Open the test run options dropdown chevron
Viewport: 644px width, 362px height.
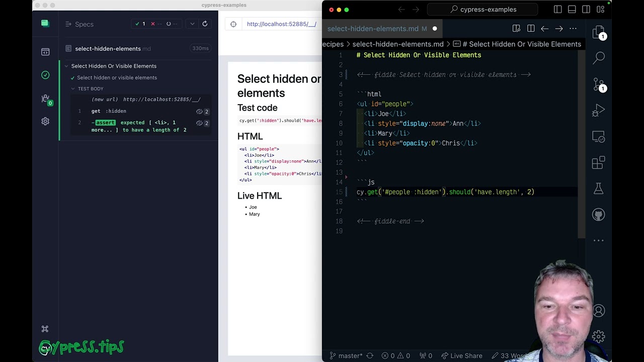(192, 24)
